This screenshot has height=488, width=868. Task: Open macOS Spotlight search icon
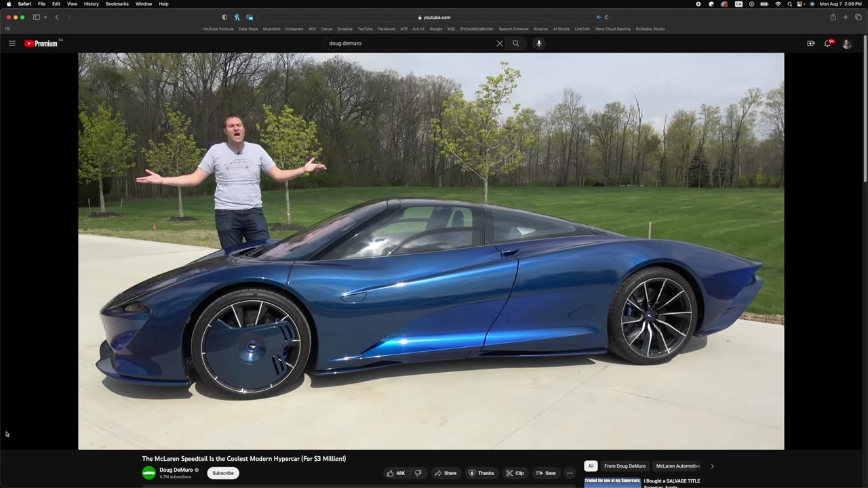789,4
